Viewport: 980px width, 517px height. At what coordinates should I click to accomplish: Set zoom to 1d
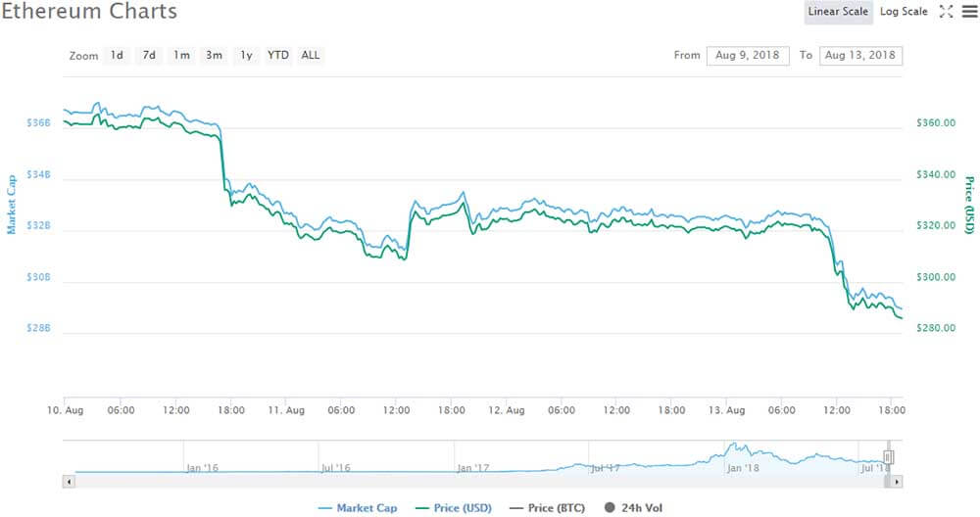pyautogui.click(x=117, y=56)
